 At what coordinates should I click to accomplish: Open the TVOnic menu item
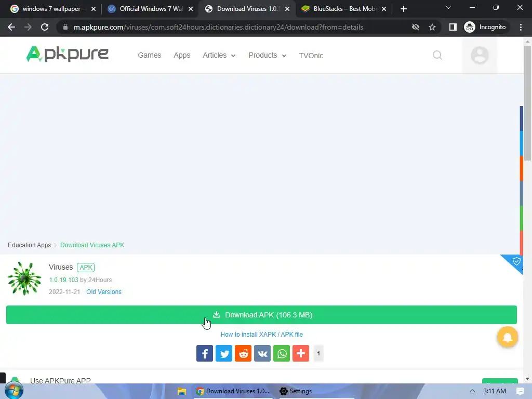(x=311, y=55)
